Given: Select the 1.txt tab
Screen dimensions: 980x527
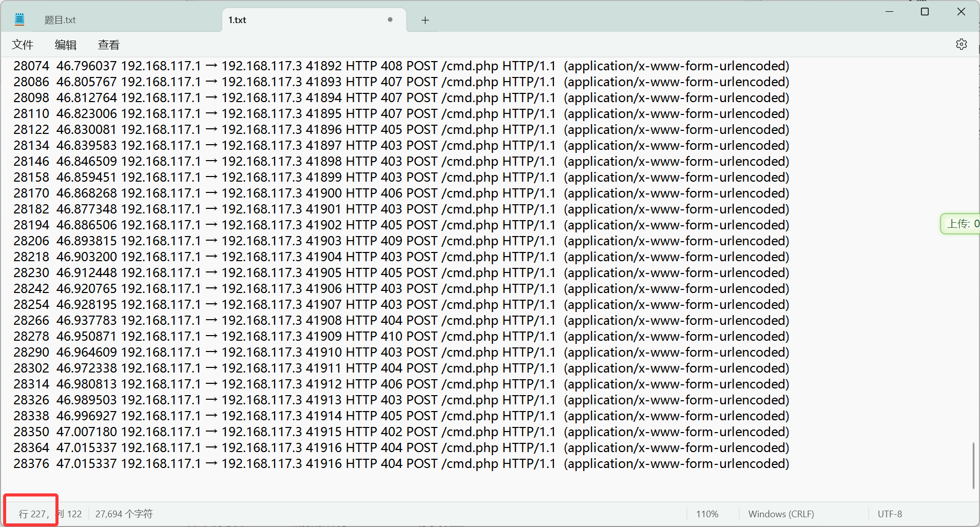Looking at the screenshot, I should coord(238,20).
